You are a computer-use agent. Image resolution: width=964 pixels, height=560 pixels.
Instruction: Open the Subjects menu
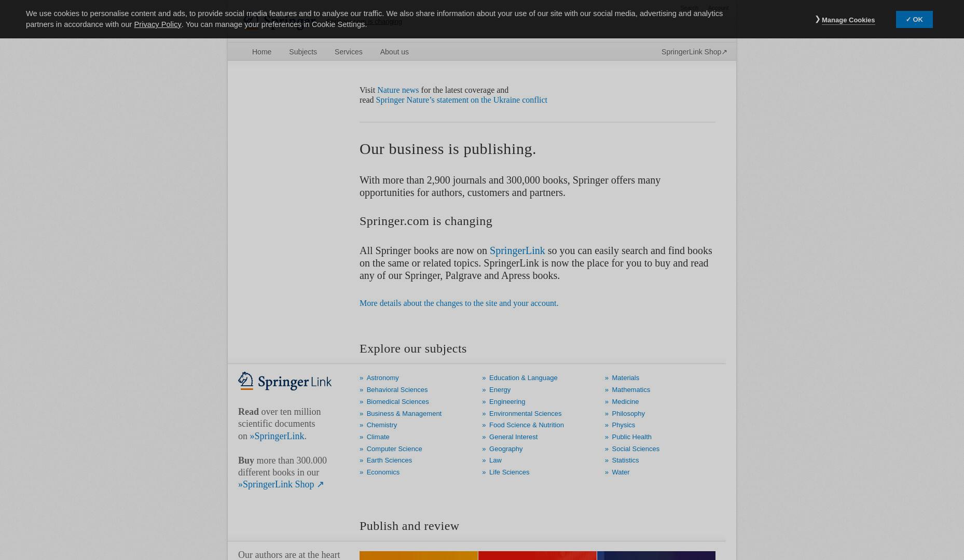click(302, 52)
